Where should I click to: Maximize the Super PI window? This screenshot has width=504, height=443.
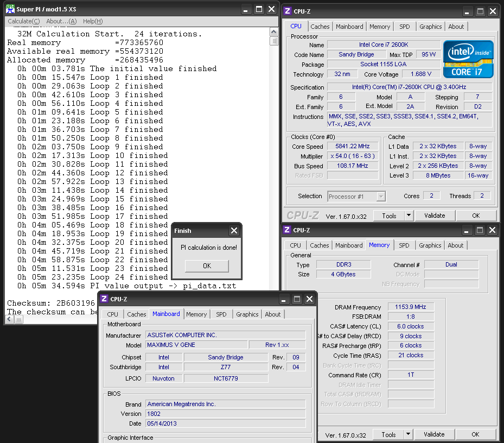(x=259, y=9)
